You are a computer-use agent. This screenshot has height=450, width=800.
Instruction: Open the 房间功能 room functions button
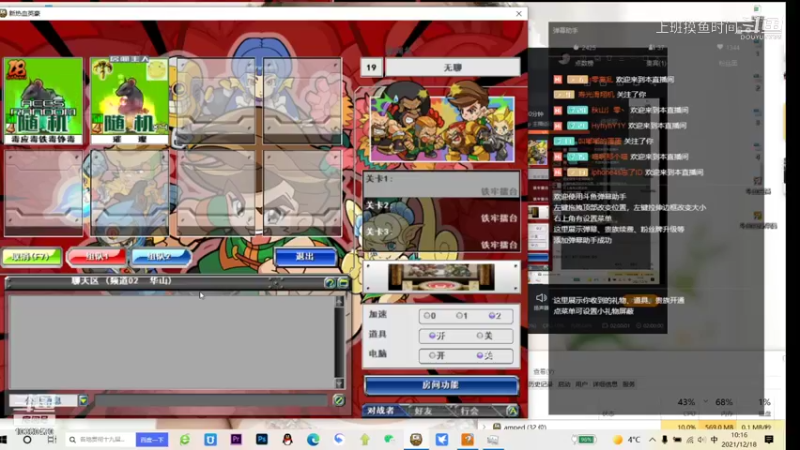point(441,385)
